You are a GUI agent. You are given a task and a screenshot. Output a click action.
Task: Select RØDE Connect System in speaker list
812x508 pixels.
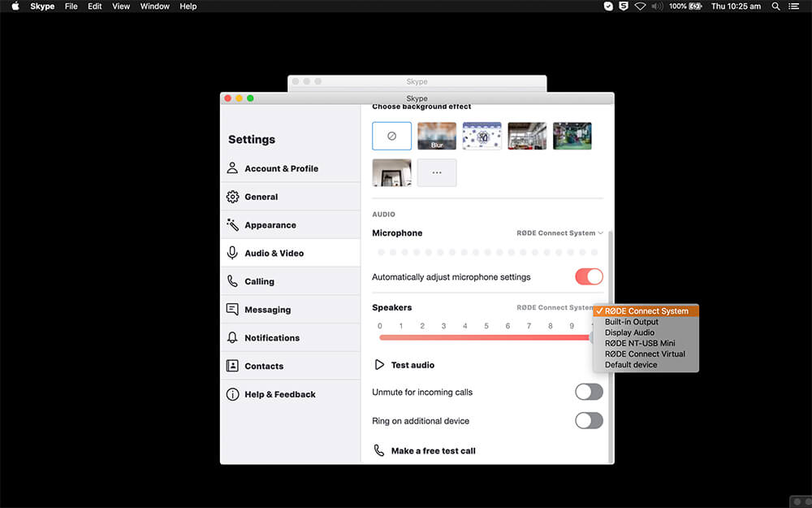tap(646, 311)
